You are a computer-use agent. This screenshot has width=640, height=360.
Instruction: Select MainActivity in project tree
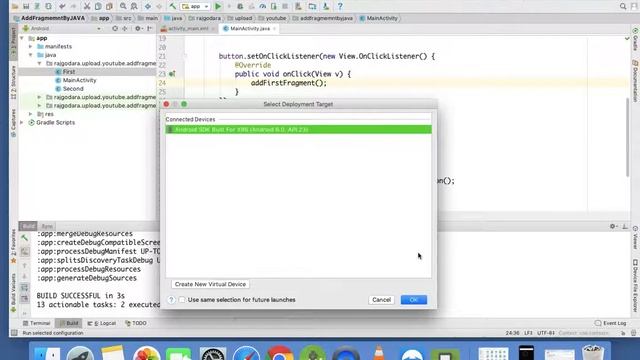79,80
